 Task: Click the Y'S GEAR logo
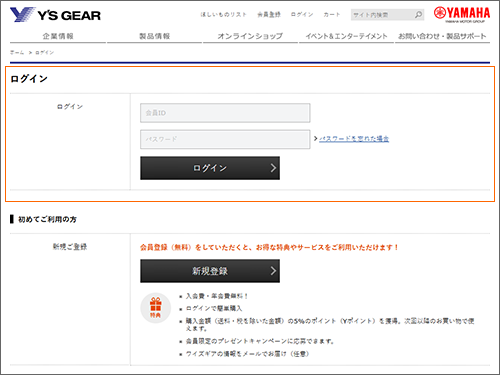tap(55, 15)
